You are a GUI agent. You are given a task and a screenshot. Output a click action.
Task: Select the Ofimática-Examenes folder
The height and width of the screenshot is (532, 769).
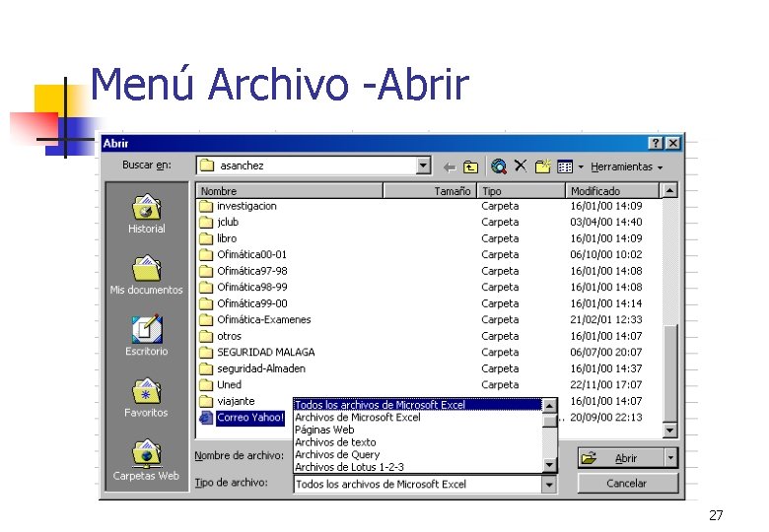tap(264, 320)
